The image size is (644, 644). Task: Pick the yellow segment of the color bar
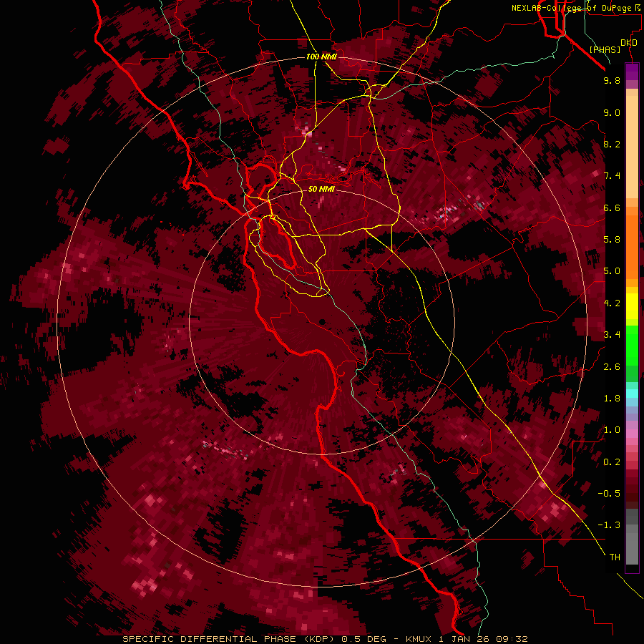click(x=632, y=306)
